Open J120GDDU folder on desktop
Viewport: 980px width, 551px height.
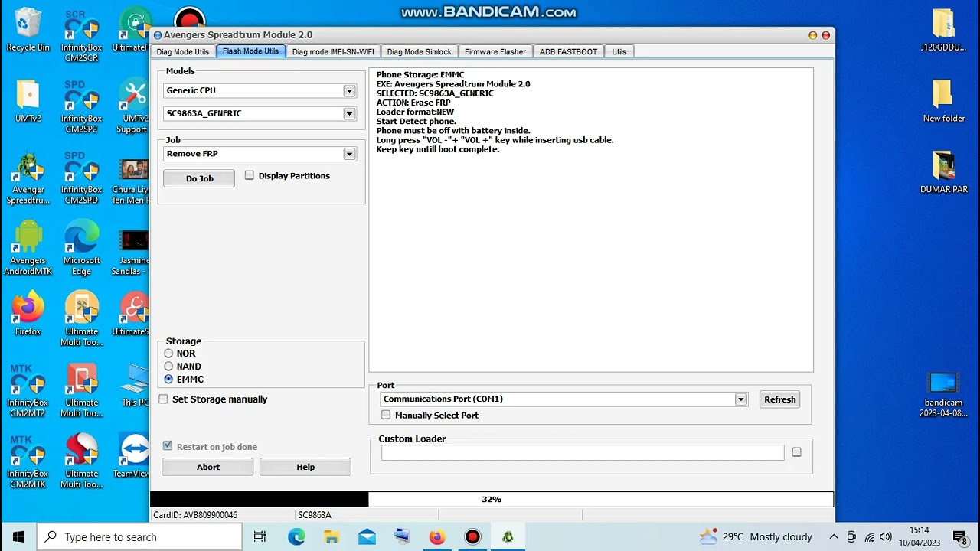tap(943, 31)
